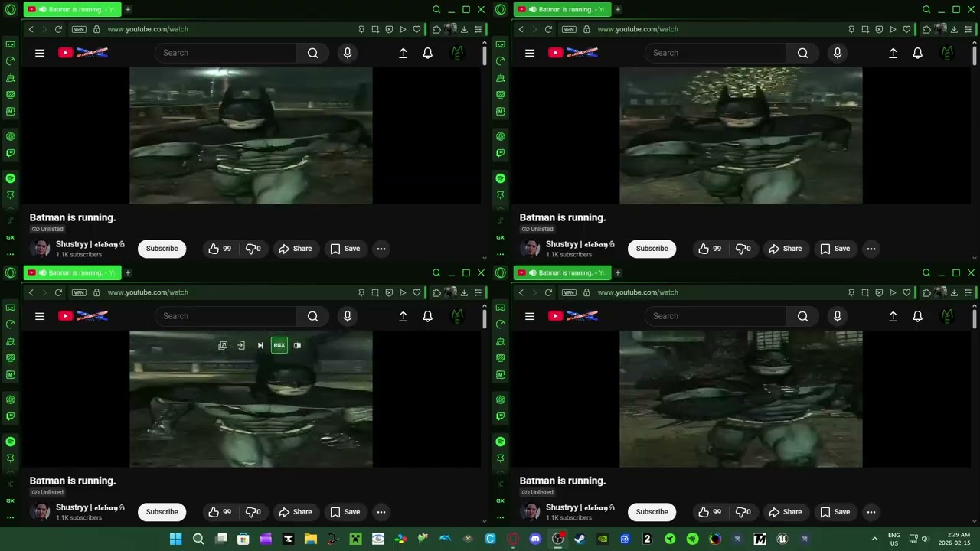This screenshot has width=980, height=551.
Task: Click the page scrollbar in the top-left window
Action: click(485, 55)
